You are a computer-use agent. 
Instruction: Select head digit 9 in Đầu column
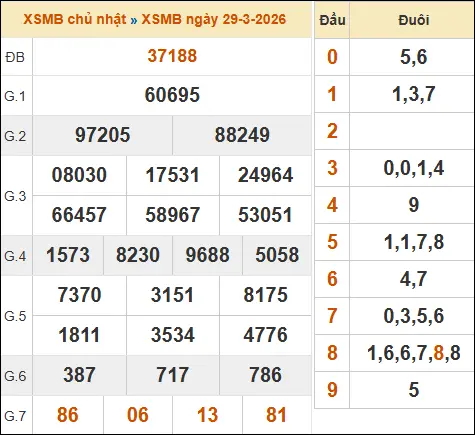[x=332, y=390]
